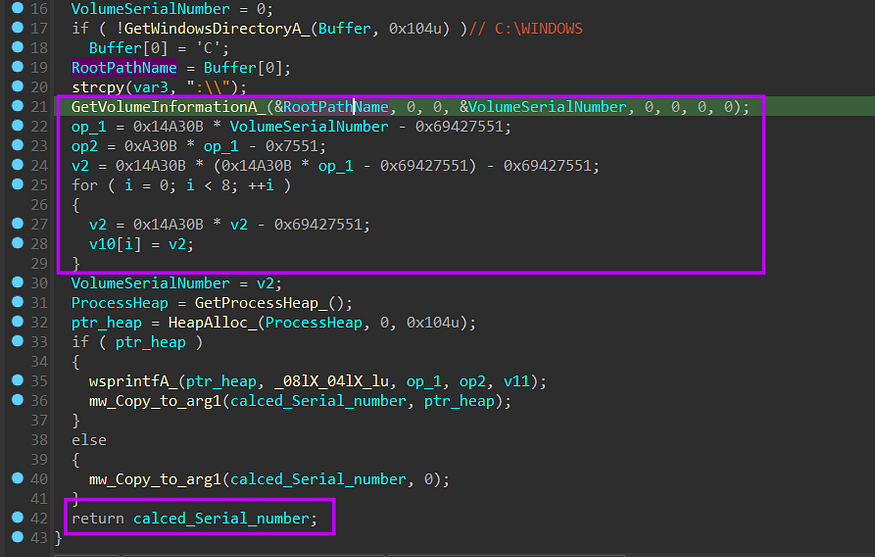Image resolution: width=875 pixels, height=557 pixels.
Task: Click VolumeSerialNumber on line 16
Action: pyautogui.click(x=151, y=9)
